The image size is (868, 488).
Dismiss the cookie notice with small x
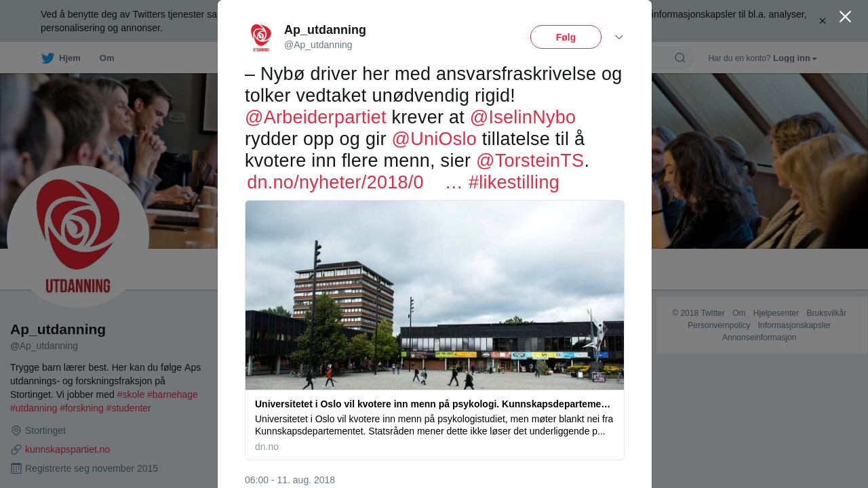[822, 21]
